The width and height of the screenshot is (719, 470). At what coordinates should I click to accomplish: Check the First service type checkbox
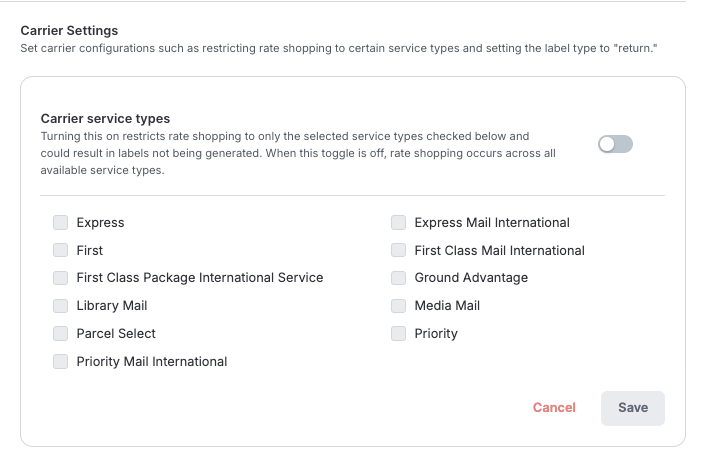(61, 250)
